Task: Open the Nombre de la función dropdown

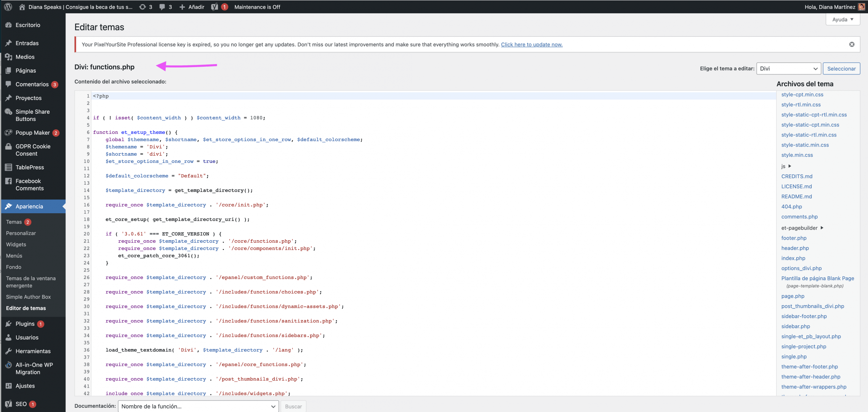Action: 198,406
